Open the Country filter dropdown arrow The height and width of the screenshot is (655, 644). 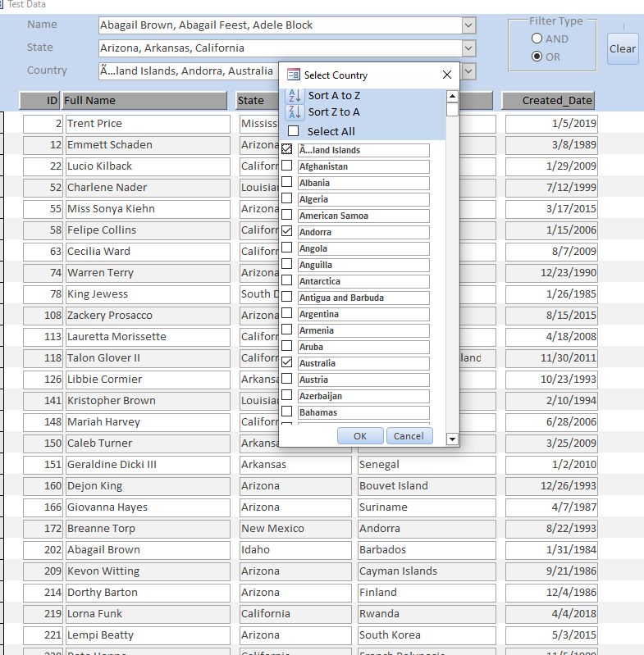tap(468, 71)
